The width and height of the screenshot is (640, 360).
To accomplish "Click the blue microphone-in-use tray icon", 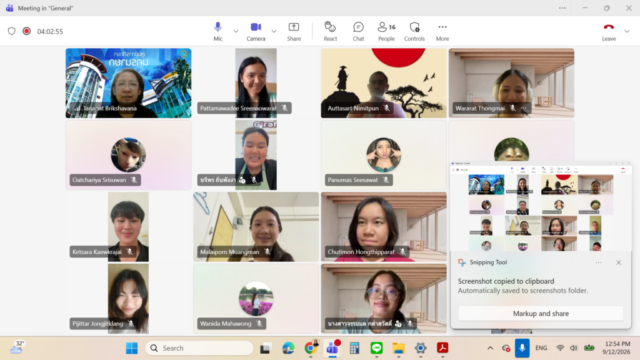I will (x=522, y=348).
